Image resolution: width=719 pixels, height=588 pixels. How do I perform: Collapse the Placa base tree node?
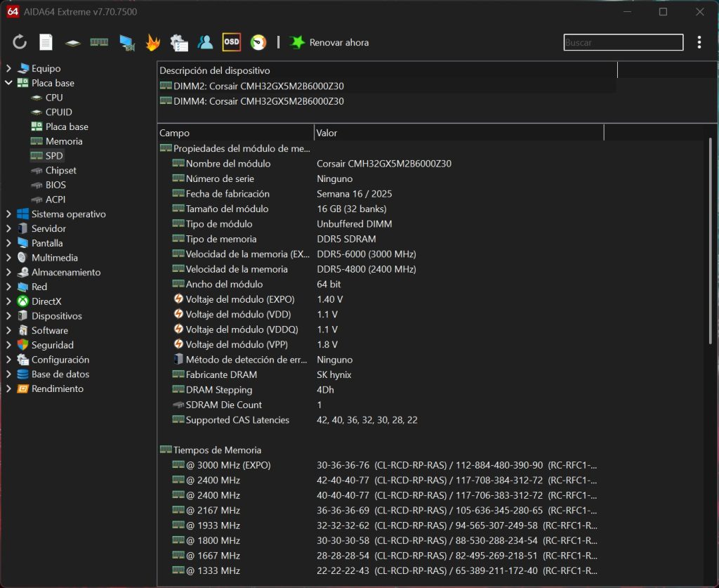click(x=8, y=83)
